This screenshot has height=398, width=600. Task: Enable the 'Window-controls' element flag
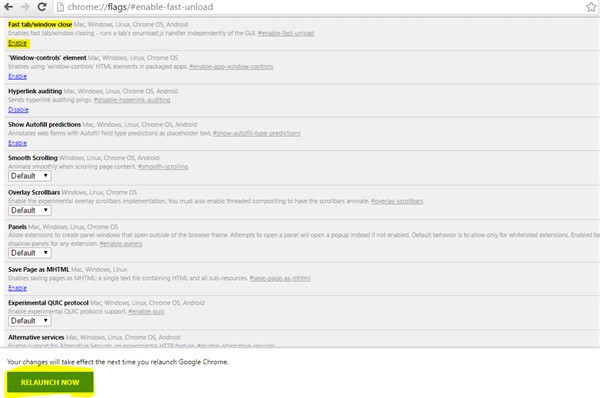point(18,76)
